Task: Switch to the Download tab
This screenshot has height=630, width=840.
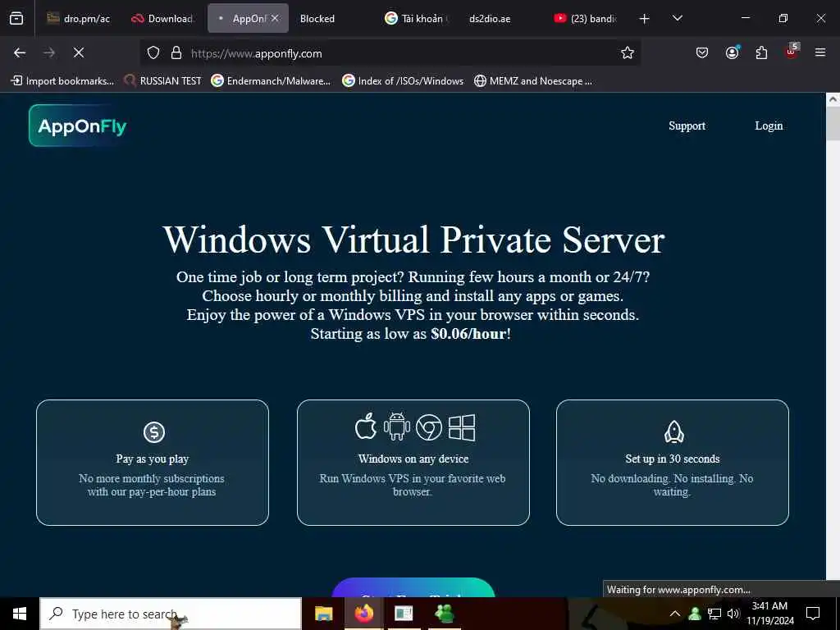Action: [162, 19]
